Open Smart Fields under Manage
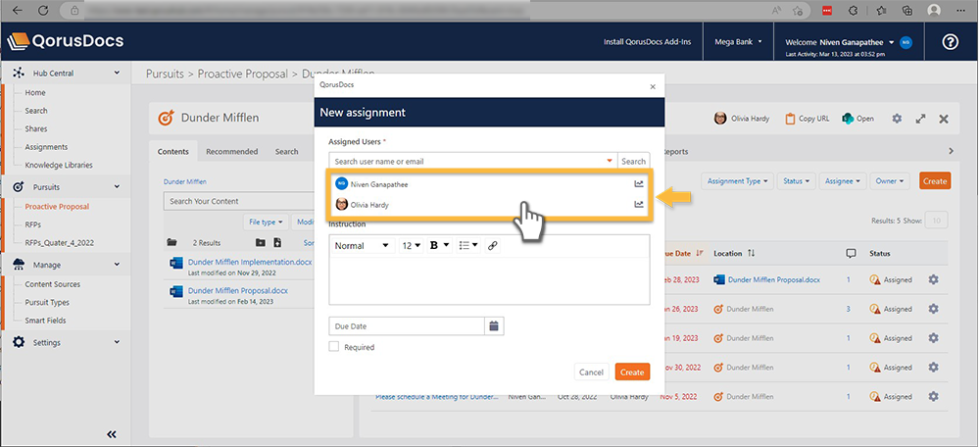 pos(45,321)
